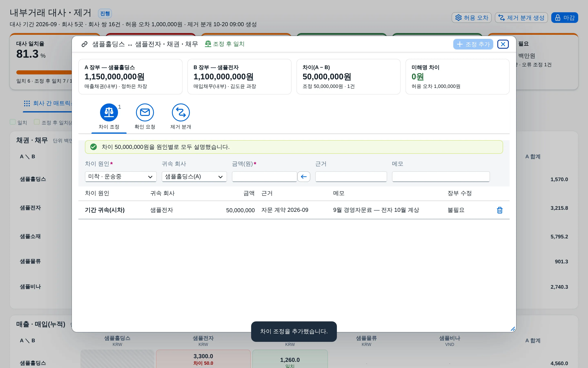
Task: Click the 차이 조정을 추가했습니다 toast
Action: (294, 331)
